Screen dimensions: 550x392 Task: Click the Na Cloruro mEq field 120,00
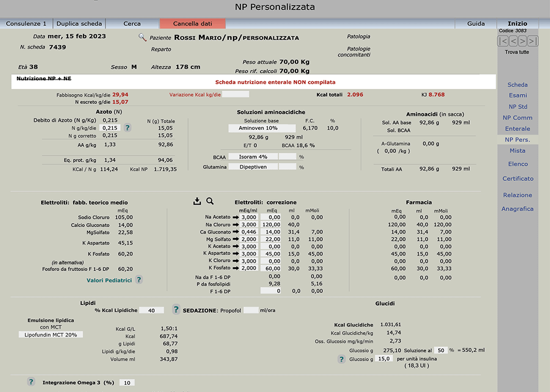point(271,225)
